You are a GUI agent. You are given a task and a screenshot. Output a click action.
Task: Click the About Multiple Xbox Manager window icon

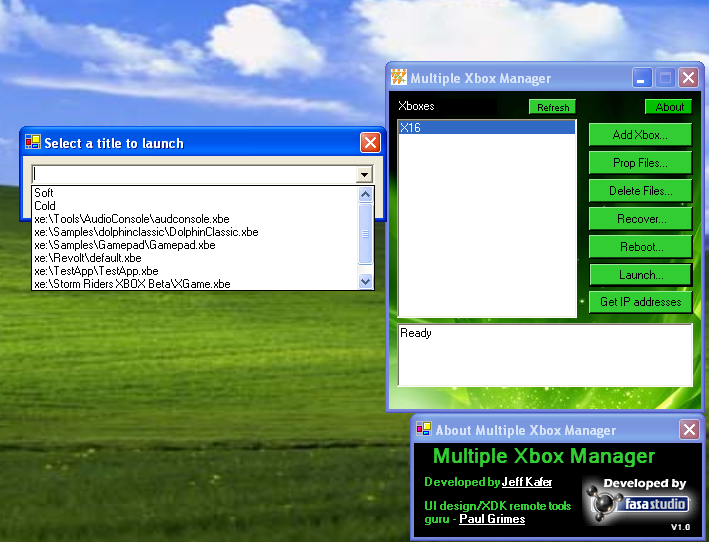pyautogui.click(x=424, y=429)
